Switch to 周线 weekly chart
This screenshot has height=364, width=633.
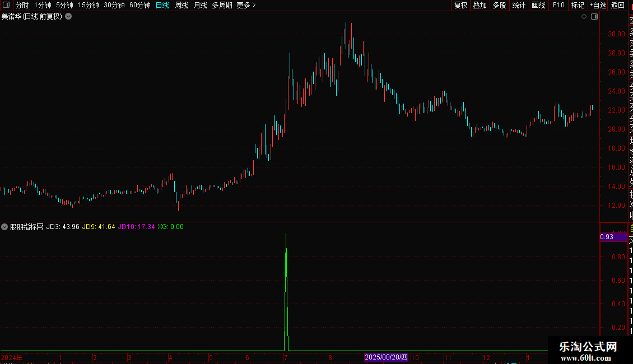pyautogui.click(x=181, y=5)
